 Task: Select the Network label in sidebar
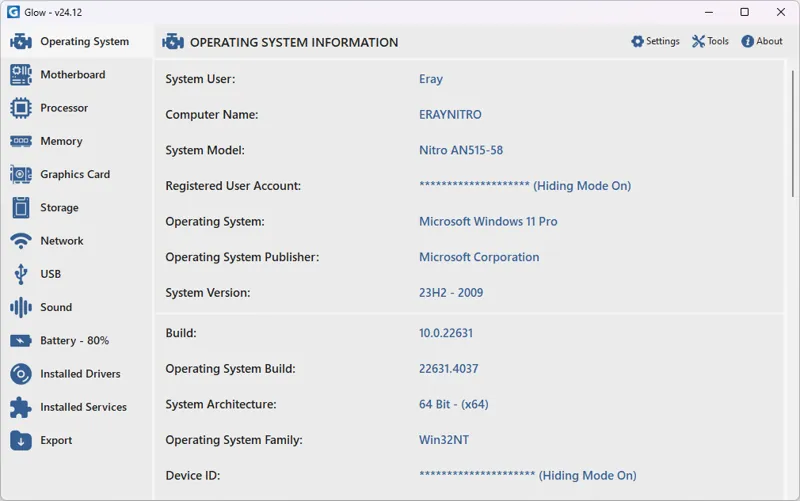pos(62,241)
